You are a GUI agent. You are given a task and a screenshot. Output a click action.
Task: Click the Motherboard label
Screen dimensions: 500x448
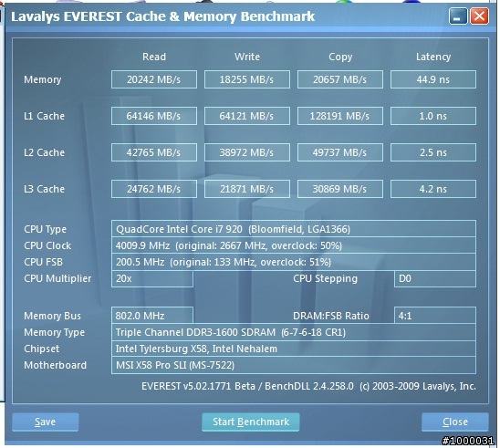click(55, 365)
